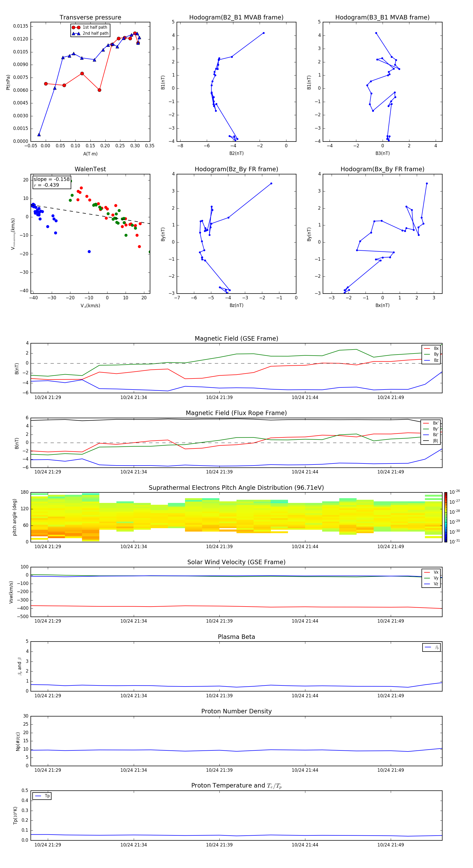The height and width of the screenshot is (868, 473).
Task: Click the "V_A(km/s)" x-axis label
Action: (90, 306)
